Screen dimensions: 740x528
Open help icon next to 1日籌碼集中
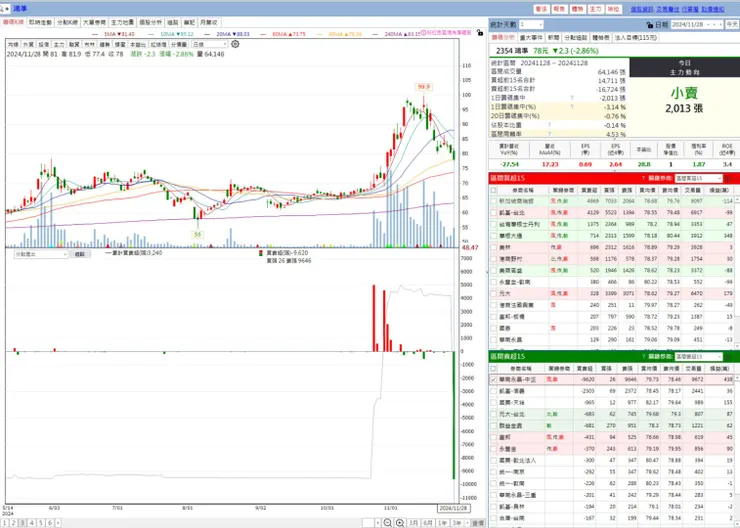coord(572,98)
